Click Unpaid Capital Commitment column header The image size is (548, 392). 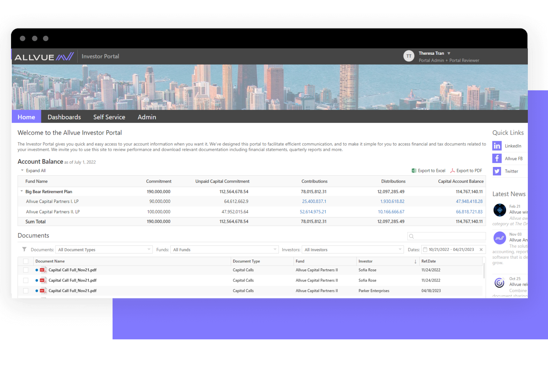pos(222,181)
